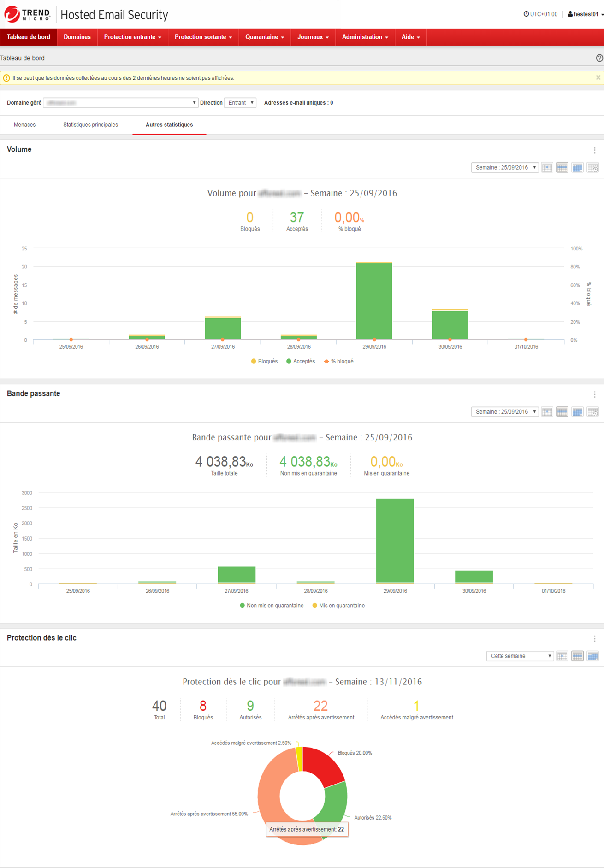
Task: Hide Mis en quarantaine series in bandwidth legend
Action: tap(338, 606)
